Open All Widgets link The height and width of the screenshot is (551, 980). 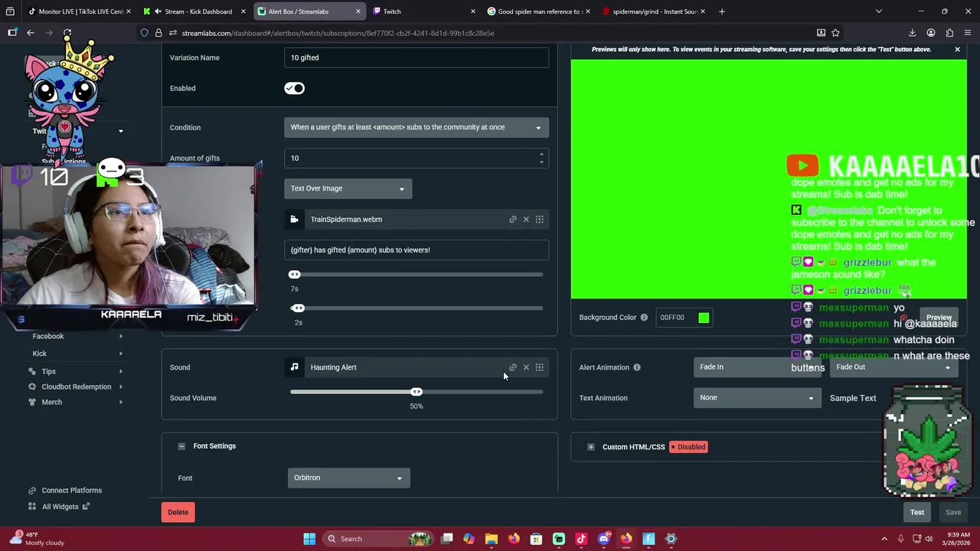pyautogui.click(x=59, y=507)
